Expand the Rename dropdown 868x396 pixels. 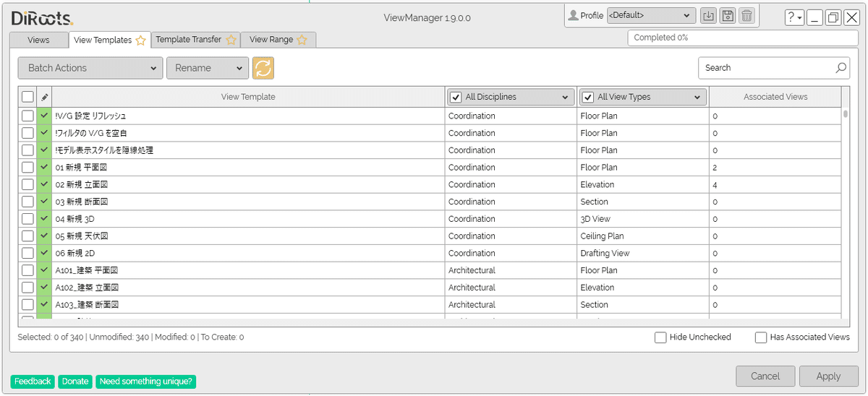208,68
